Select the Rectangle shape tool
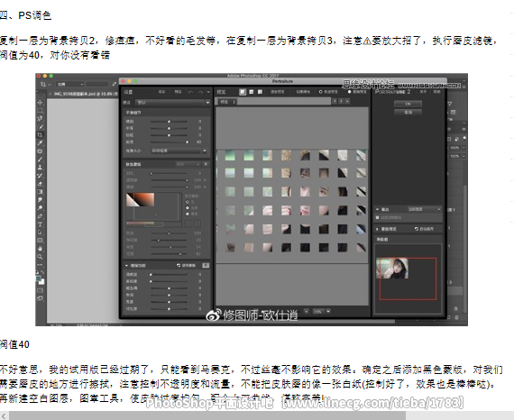Screen dimensions: 514x420 pos(40,241)
